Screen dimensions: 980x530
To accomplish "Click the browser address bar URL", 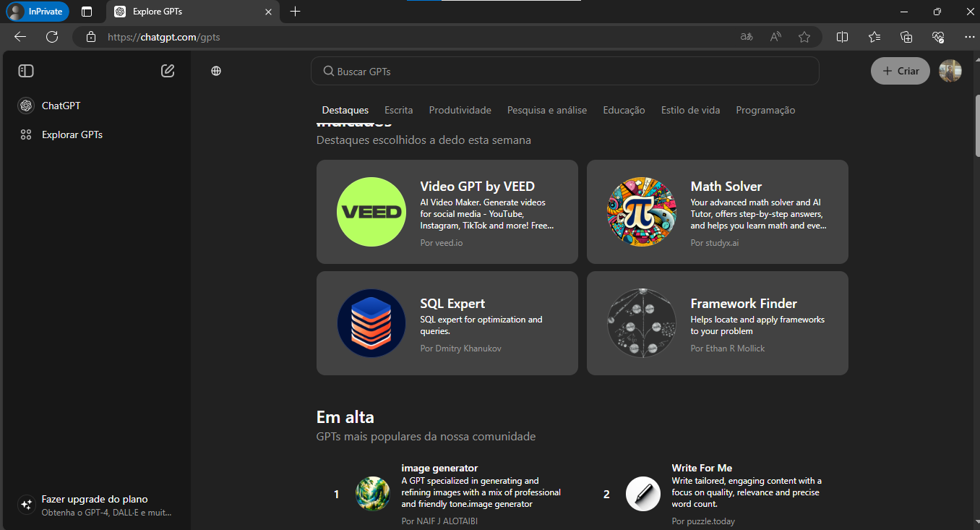I will 164,37.
